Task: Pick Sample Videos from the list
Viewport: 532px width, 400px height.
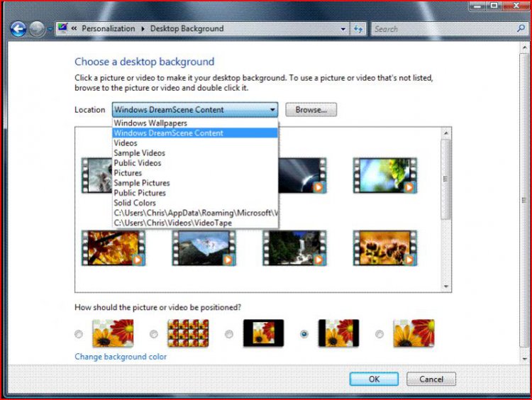Action: coord(195,153)
